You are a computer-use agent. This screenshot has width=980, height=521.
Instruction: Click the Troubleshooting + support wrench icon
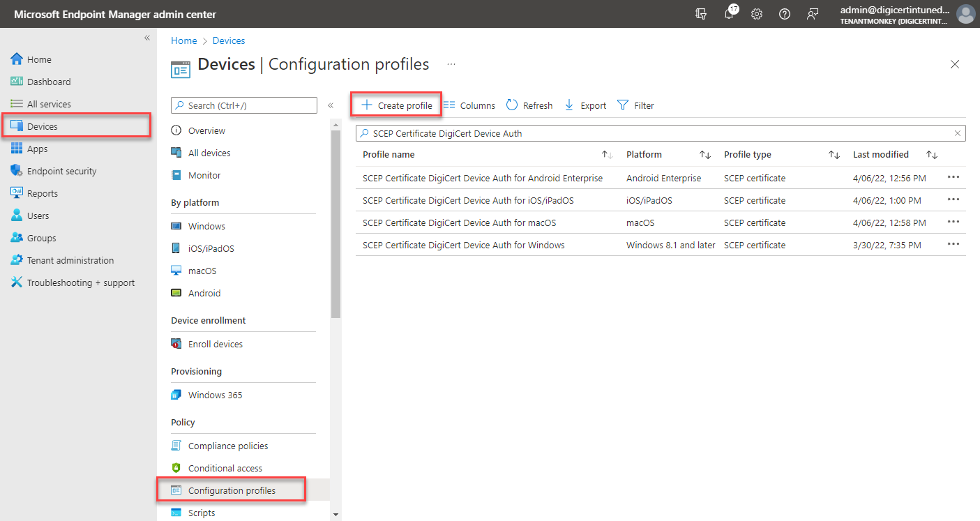pos(17,282)
